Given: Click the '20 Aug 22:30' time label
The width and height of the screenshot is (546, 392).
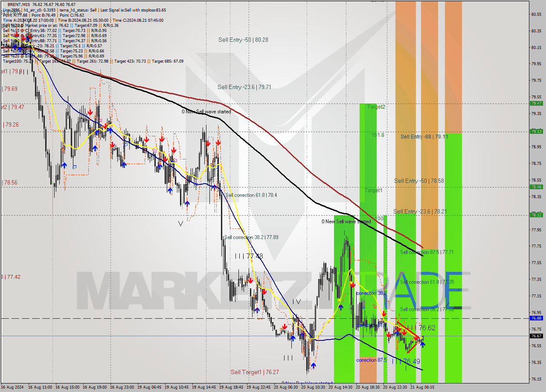Looking at the screenshot, I should click(x=395, y=387).
